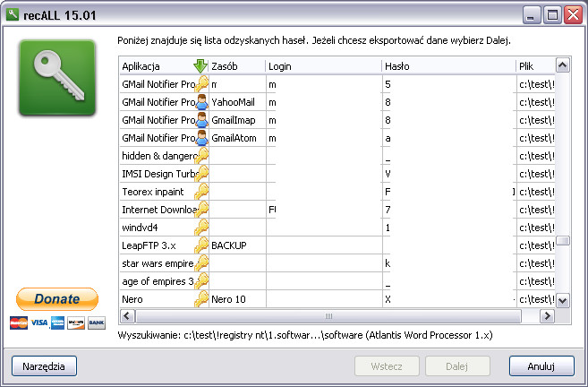This screenshot has width=588, height=387.
Task: Click the recALL title bar app icon
Action: point(13,14)
